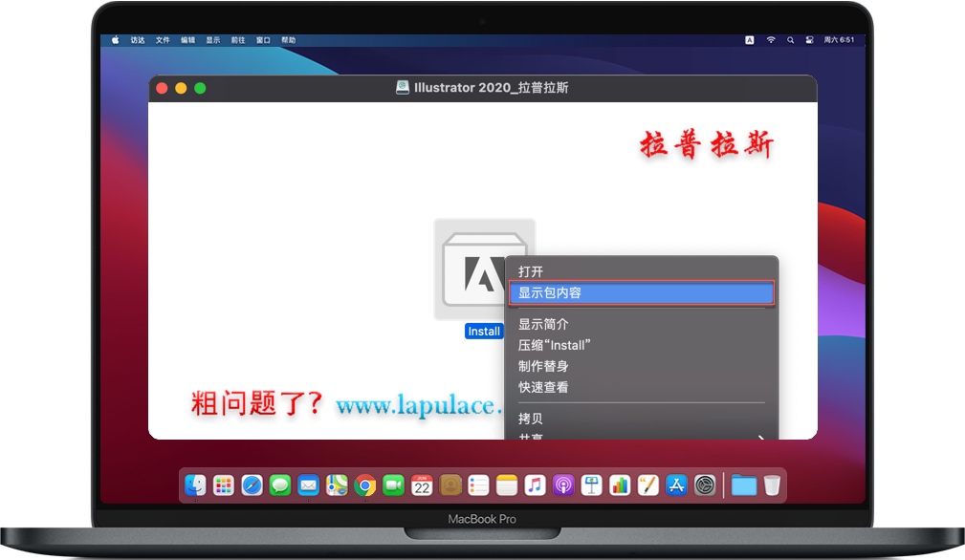Open the Trash at the Dock's end
The width and height of the screenshot is (965, 560).
pos(771,485)
